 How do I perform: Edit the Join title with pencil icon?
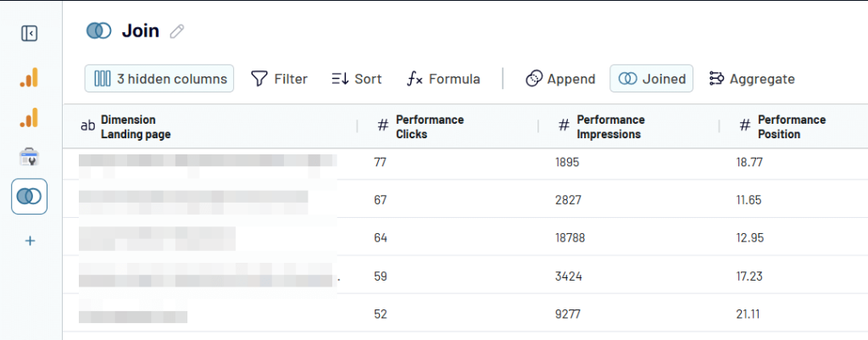pyautogui.click(x=176, y=31)
